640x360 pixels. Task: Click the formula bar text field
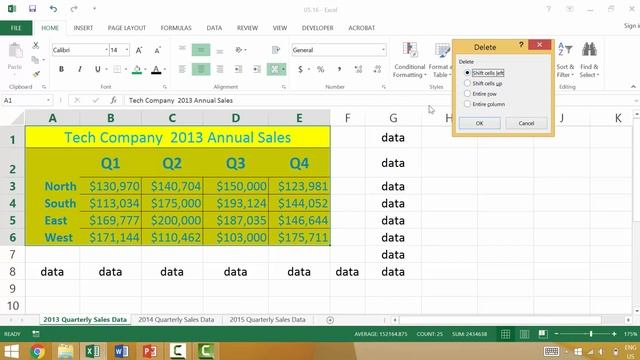(x=380, y=100)
